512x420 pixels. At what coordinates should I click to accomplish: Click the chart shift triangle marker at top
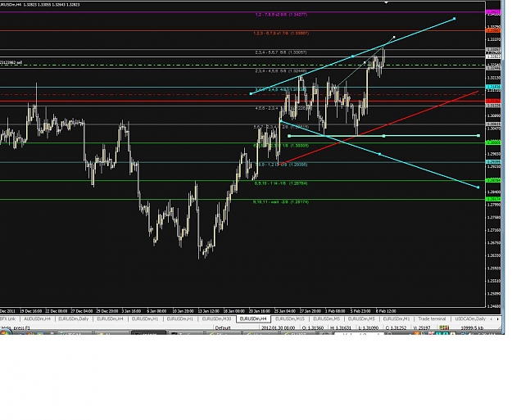(386, 2)
